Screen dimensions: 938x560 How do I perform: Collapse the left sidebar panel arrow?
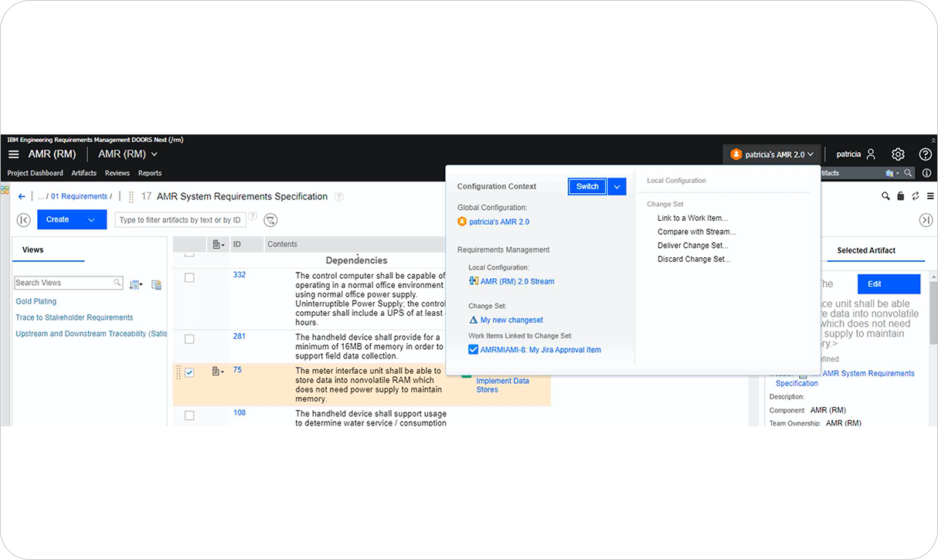(23, 220)
